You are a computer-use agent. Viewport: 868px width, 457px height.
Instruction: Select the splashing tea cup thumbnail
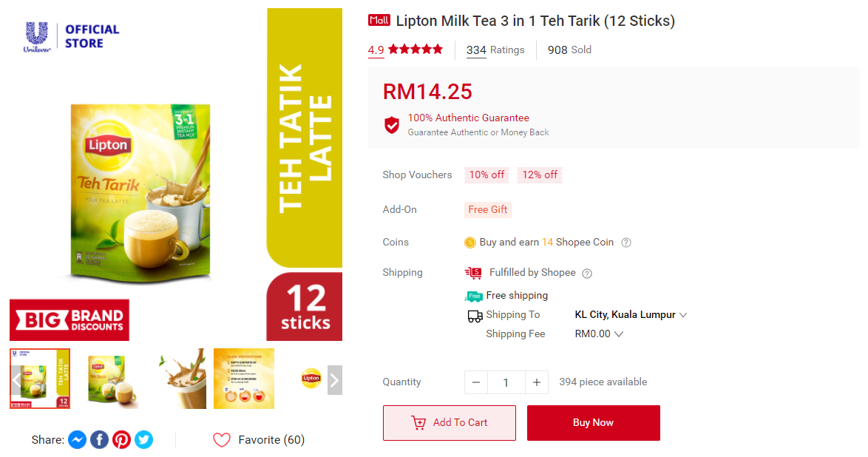pos(181,379)
